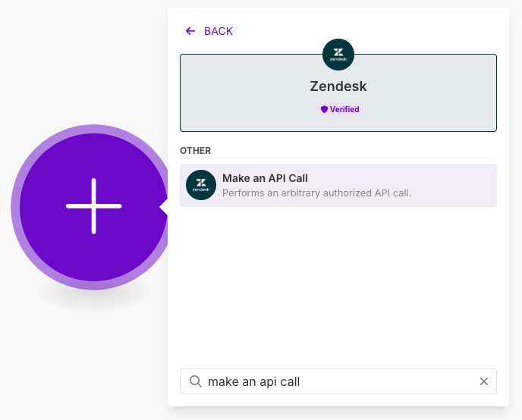Screen dimensions: 522x420
Task: Click the white plus sign in the circle
Action: click(x=93, y=206)
